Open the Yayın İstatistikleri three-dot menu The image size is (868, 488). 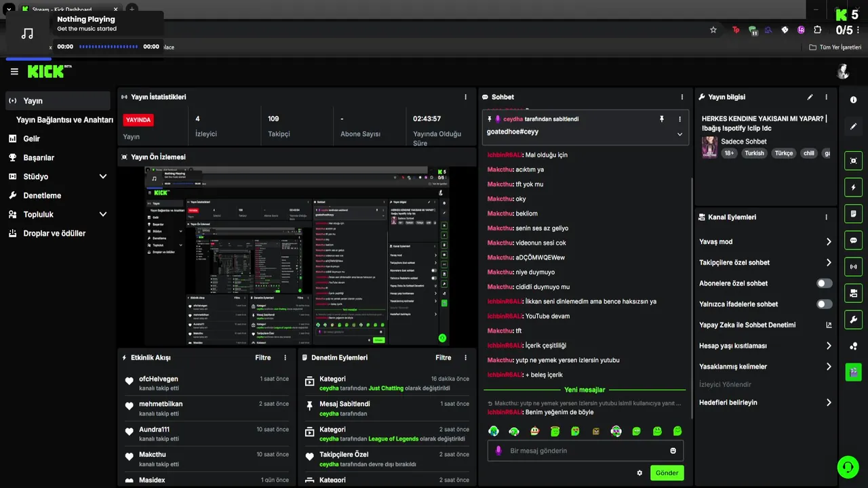[x=465, y=97]
